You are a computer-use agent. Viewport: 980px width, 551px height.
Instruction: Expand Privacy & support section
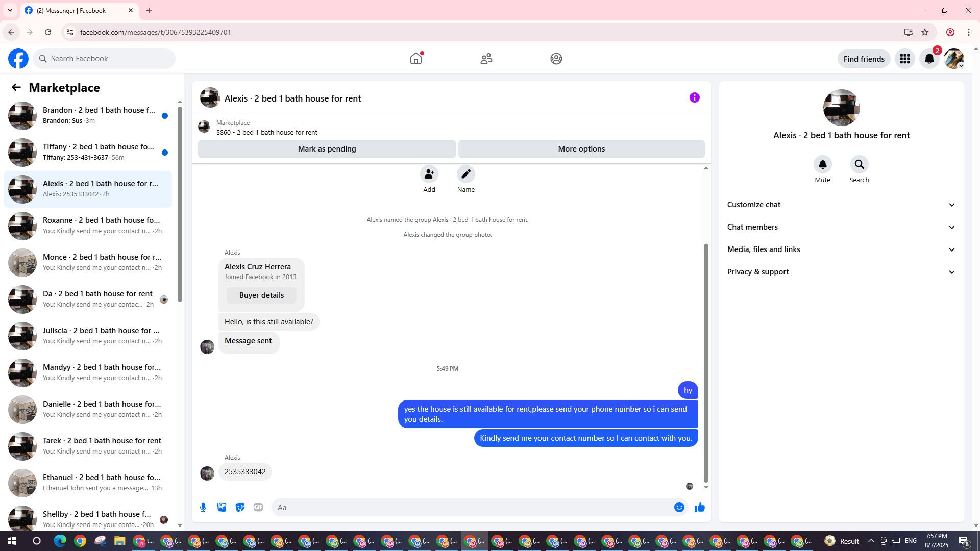[x=841, y=272]
